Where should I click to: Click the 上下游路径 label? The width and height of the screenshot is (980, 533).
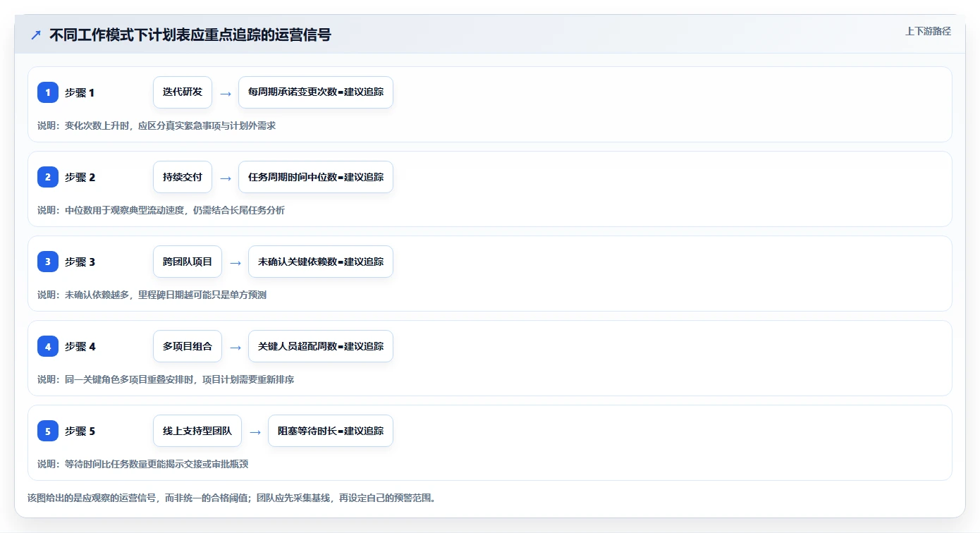click(x=928, y=31)
